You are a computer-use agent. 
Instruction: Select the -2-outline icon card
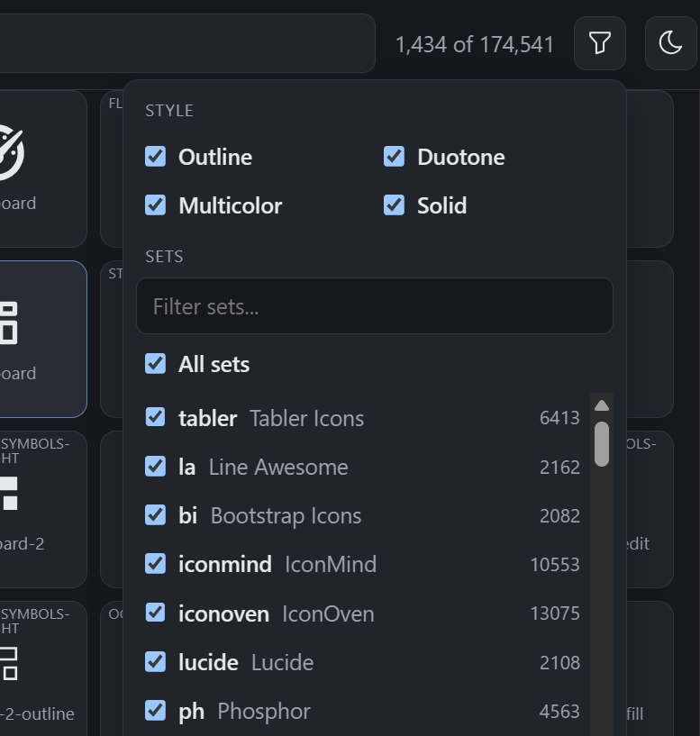click(43, 668)
